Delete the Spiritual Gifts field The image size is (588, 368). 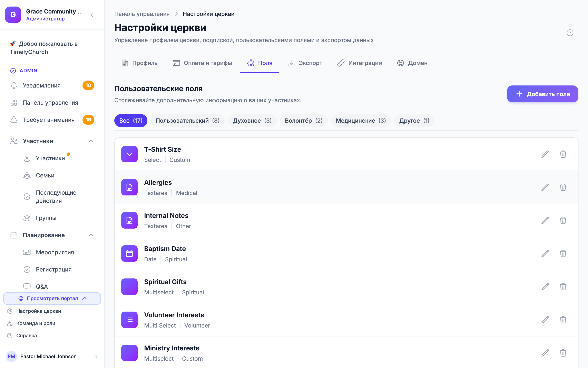pos(563,286)
